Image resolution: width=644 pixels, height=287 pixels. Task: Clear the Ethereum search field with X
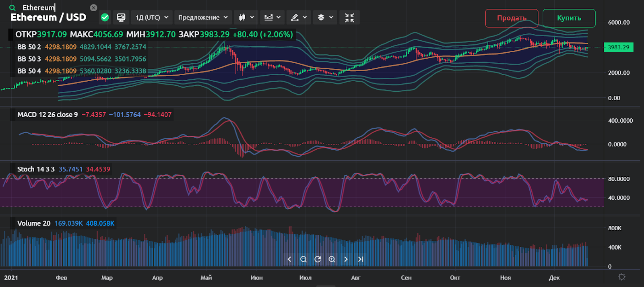click(93, 8)
